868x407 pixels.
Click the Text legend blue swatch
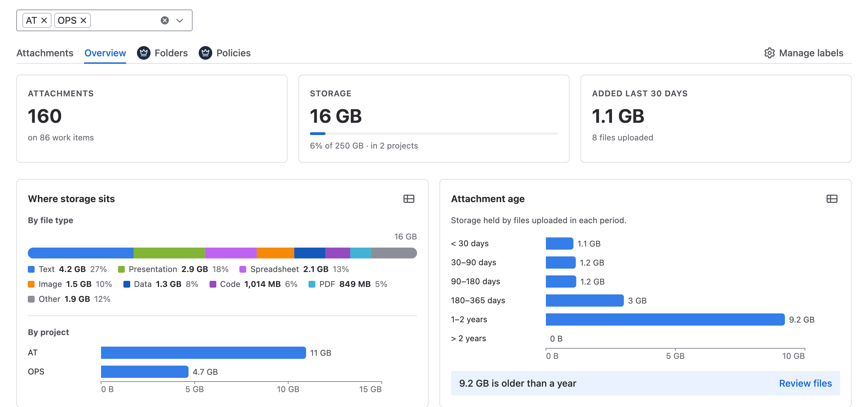pyautogui.click(x=31, y=269)
